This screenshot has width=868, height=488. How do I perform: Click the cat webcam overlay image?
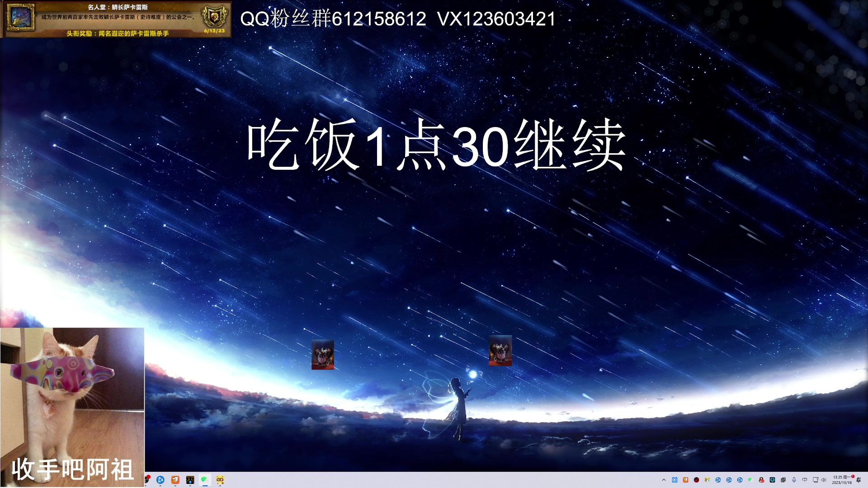72,407
